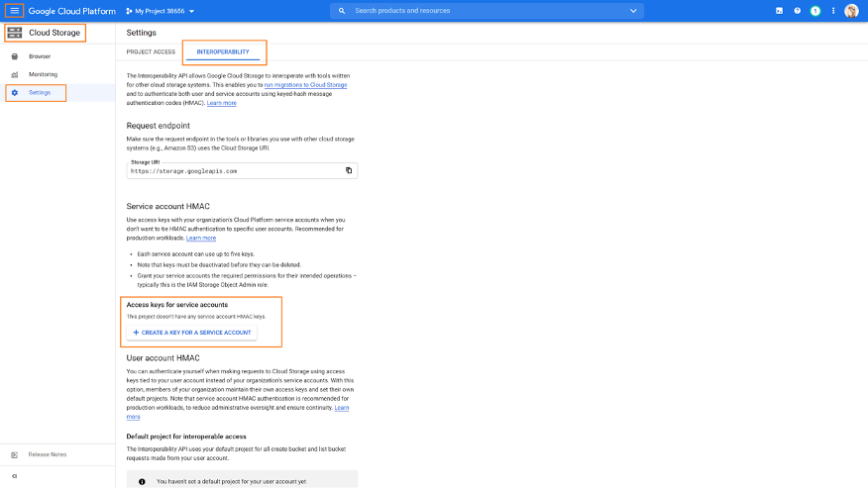The width and height of the screenshot is (868, 489).
Task: View notifications badge in top bar
Action: point(814,11)
